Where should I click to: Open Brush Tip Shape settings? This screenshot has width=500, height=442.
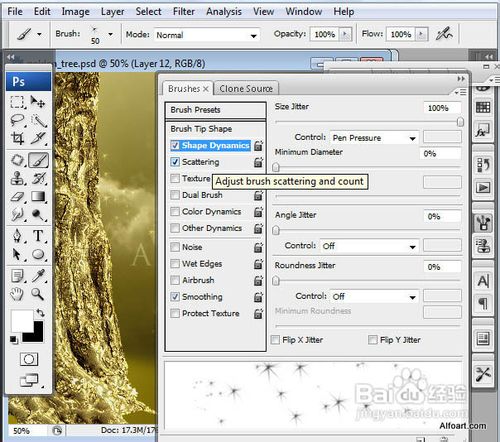201,129
